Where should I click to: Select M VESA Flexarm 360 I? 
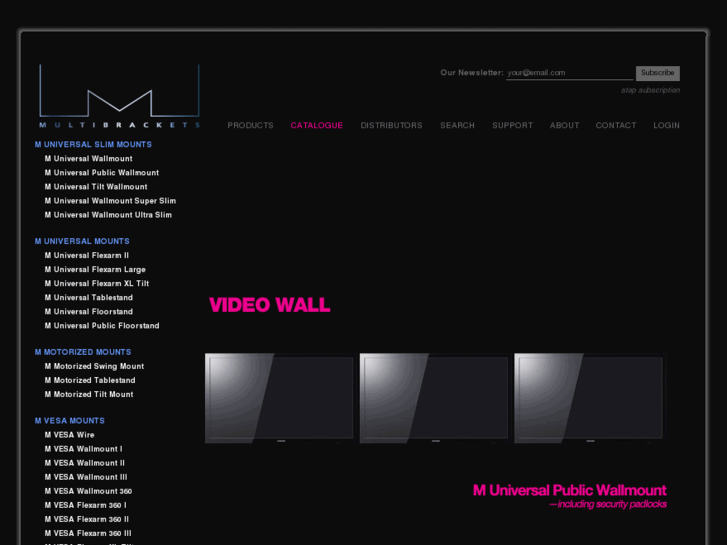point(85,505)
